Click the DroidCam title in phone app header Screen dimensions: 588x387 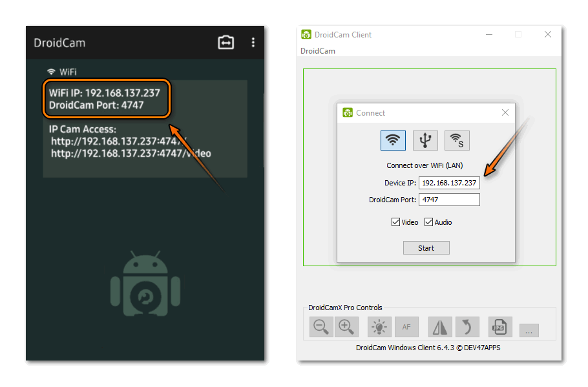pyautogui.click(x=59, y=43)
